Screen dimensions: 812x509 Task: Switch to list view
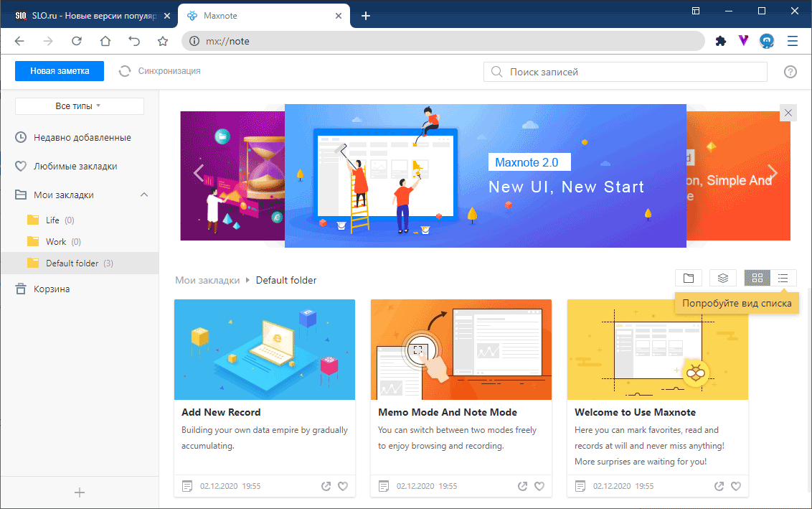coord(783,279)
